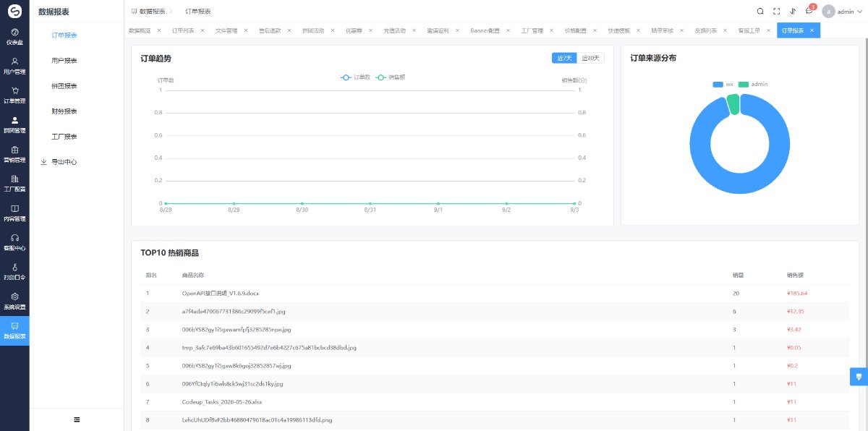Close the active 订单报表 tab
This screenshot has height=431, width=868.
pos(812,30)
